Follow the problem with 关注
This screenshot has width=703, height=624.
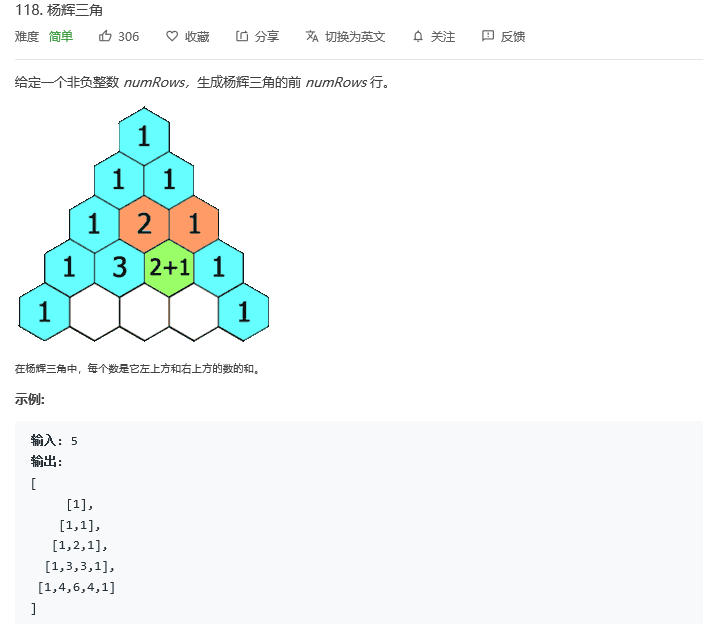coord(443,37)
